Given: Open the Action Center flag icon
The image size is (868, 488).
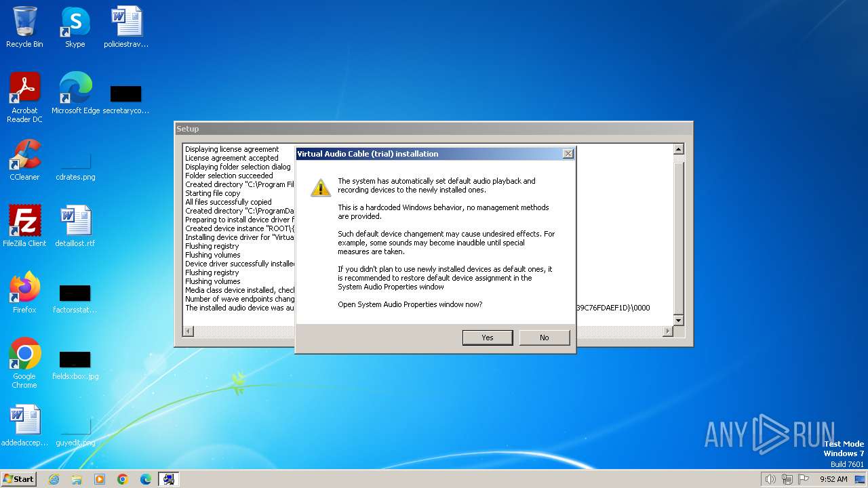Looking at the screenshot, I should click(x=804, y=479).
